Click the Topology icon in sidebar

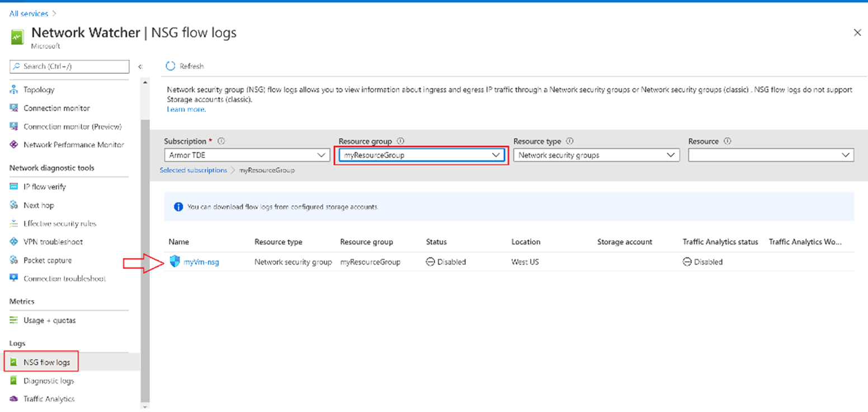coord(14,90)
